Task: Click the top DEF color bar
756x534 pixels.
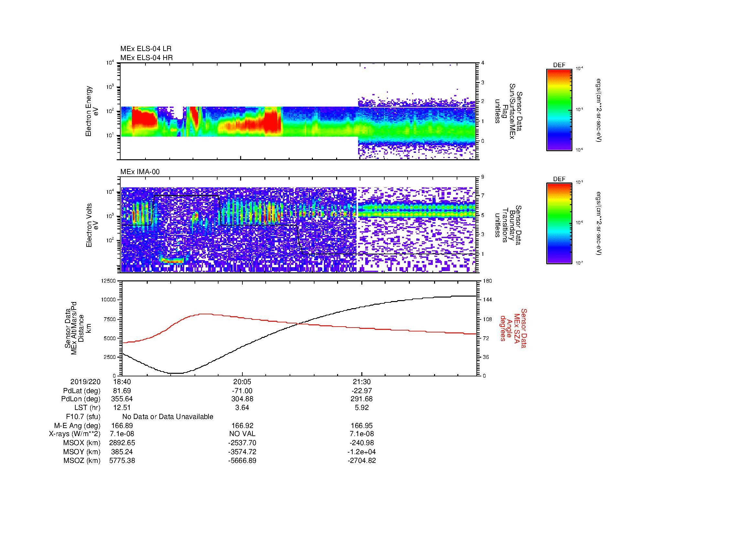Action: [x=559, y=109]
